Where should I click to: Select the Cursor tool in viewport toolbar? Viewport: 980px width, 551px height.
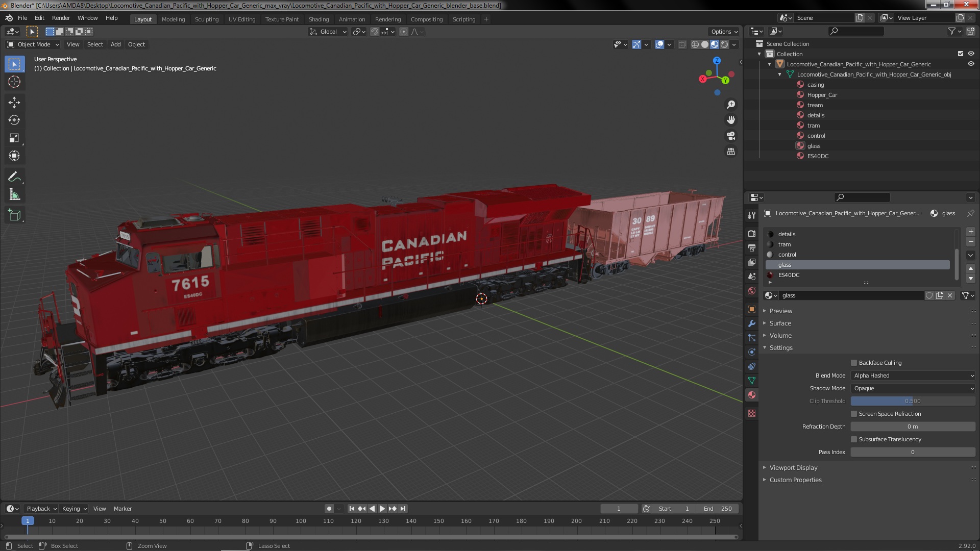tap(14, 82)
